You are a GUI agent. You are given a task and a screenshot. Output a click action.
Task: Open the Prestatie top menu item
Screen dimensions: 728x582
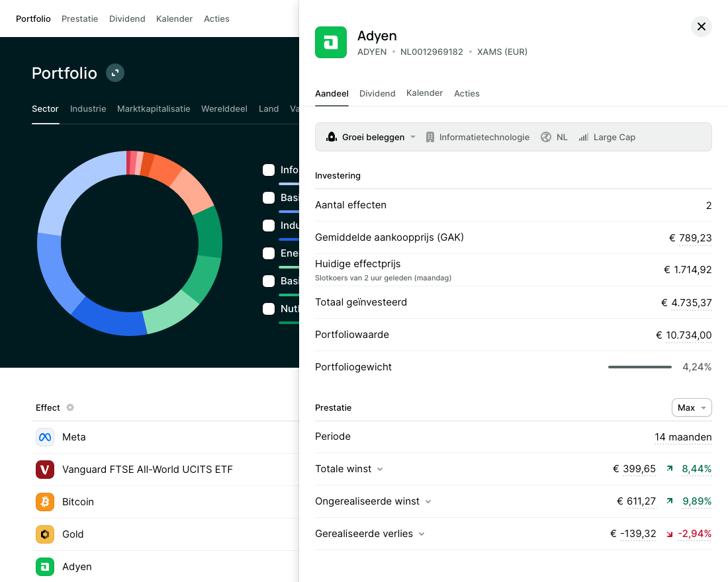[79, 19]
